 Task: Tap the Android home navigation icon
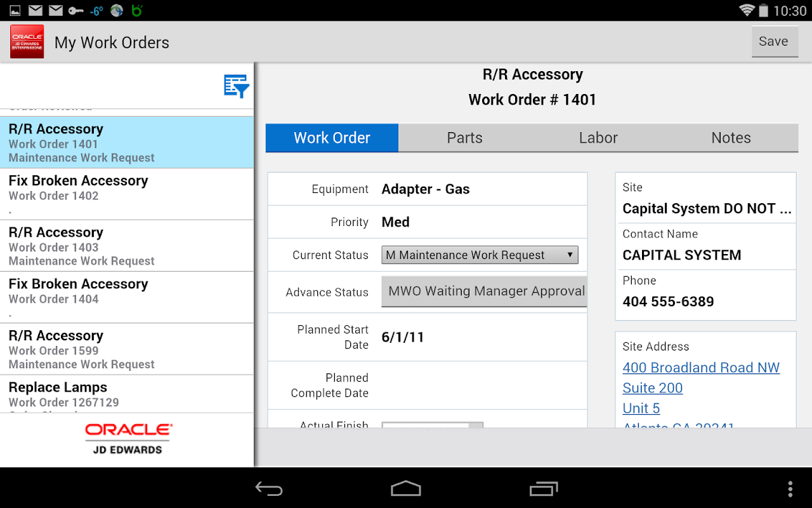coord(406,488)
